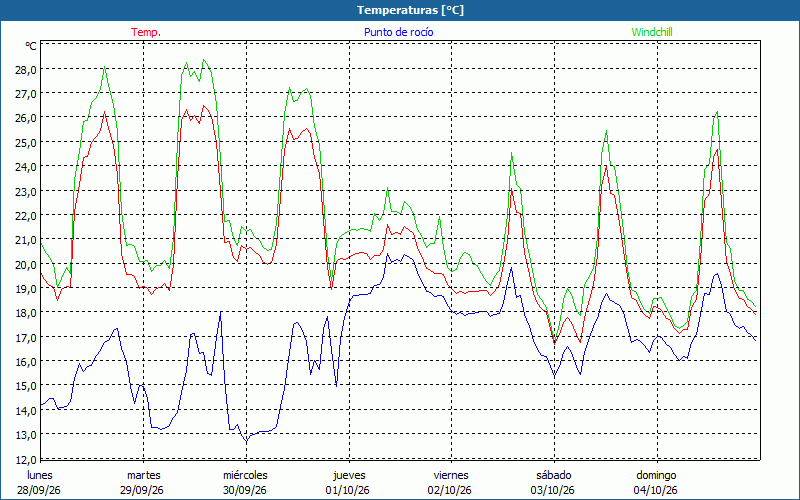Image resolution: width=800 pixels, height=500 pixels.
Task: Click the blue dew point minimum near miércoles
Action: point(246,442)
